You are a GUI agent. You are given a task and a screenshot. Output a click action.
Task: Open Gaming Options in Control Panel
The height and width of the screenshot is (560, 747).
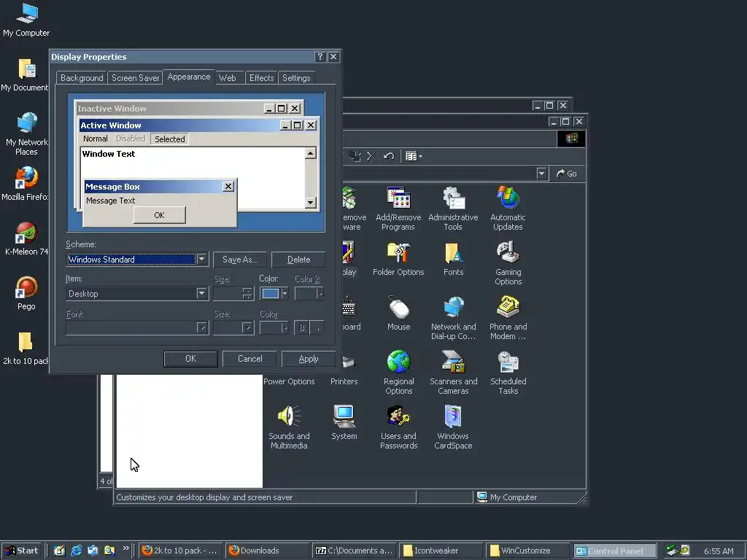508,263
